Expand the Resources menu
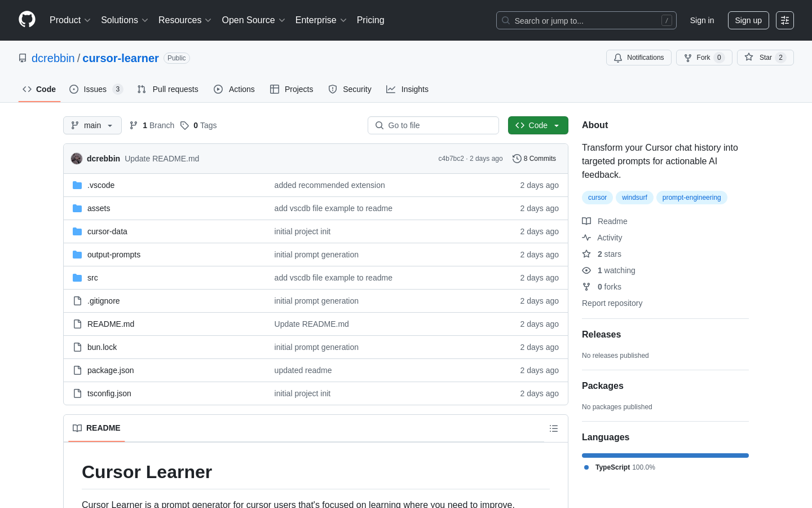Viewport: 812px width, 508px height. pyautogui.click(x=185, y=20)
